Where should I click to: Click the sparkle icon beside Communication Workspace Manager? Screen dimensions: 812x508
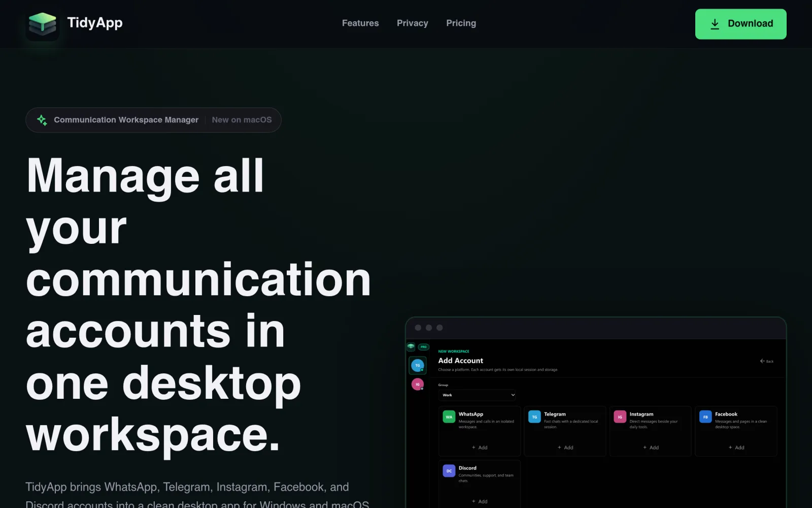point(42,120)
